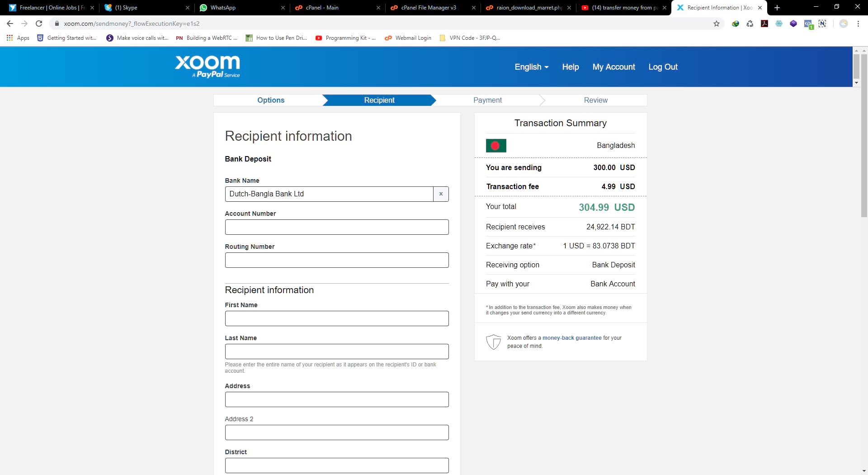Open a new browser tab with the plus icon

[x=777, y=8]
